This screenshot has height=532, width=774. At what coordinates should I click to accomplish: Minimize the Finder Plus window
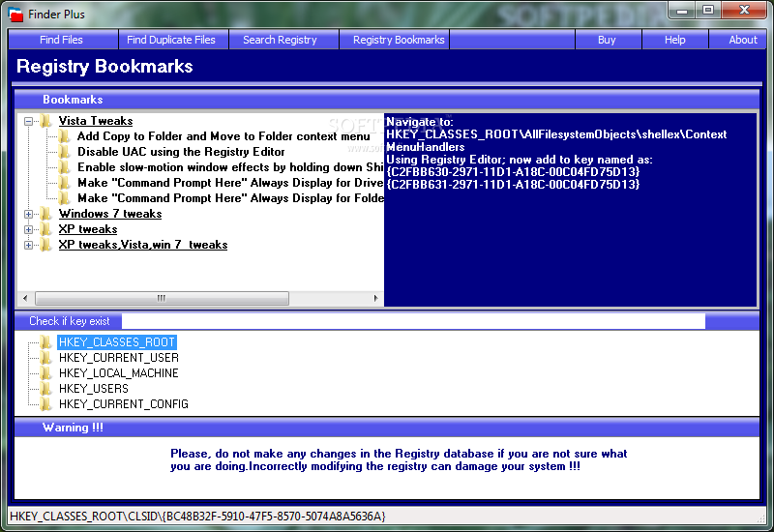pos(683,11)
